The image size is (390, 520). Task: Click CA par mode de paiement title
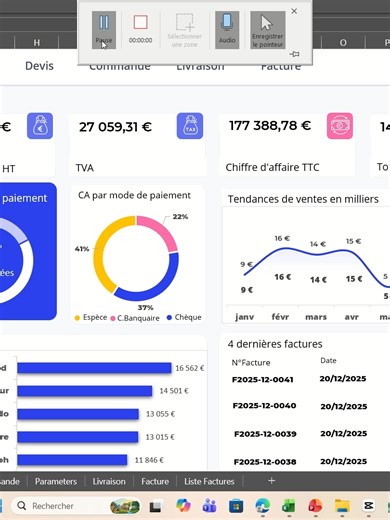[134, 195]
